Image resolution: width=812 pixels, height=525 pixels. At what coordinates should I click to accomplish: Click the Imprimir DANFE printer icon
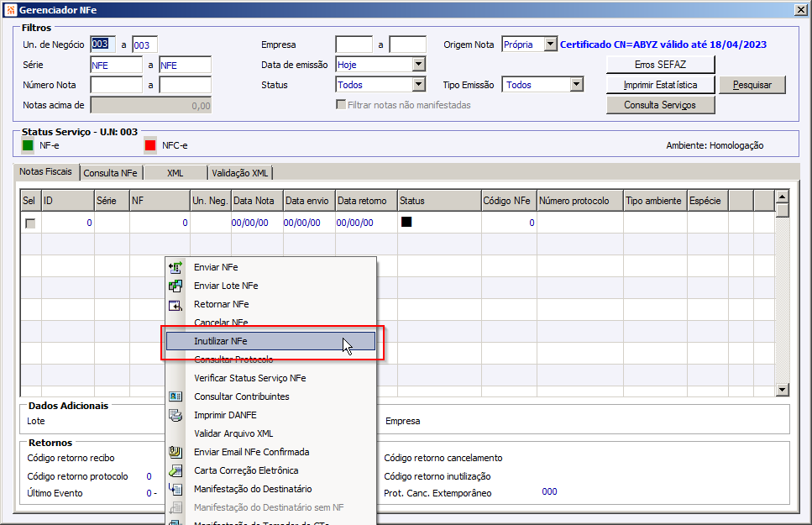(x=175, y=415)
